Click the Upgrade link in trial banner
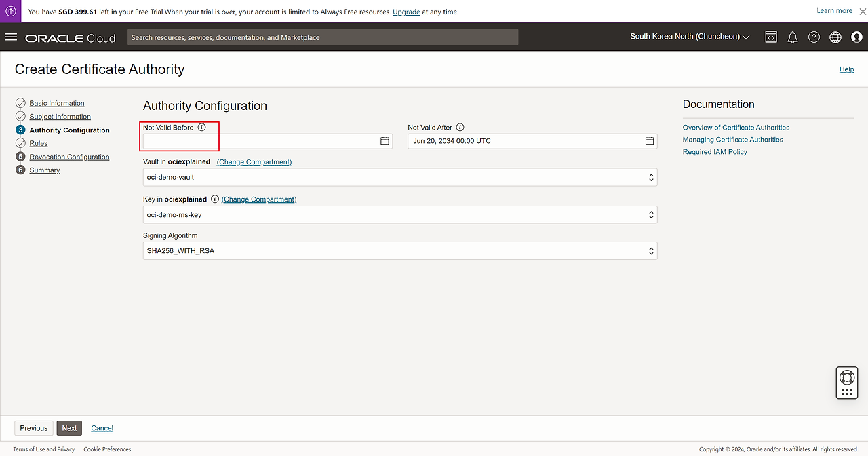This screenshot has height=456, width=868. [406, 12]
